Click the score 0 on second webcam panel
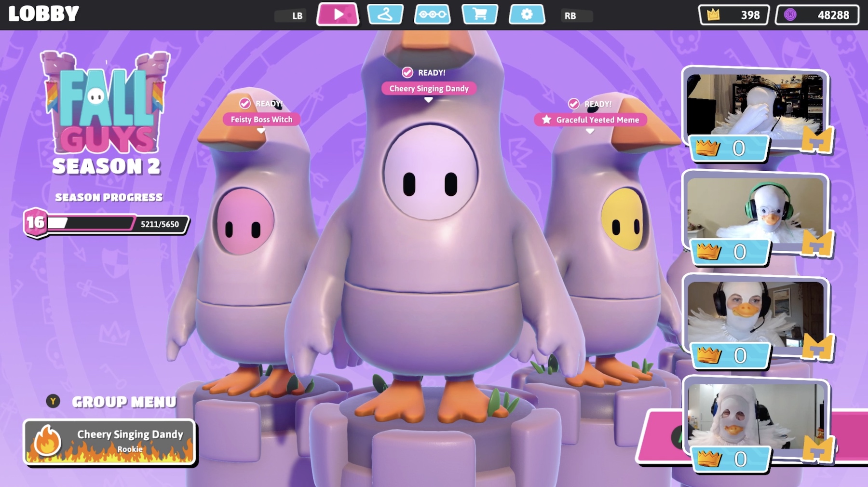Viewport: 868px width, 487px height. click(x=740, y=252)
